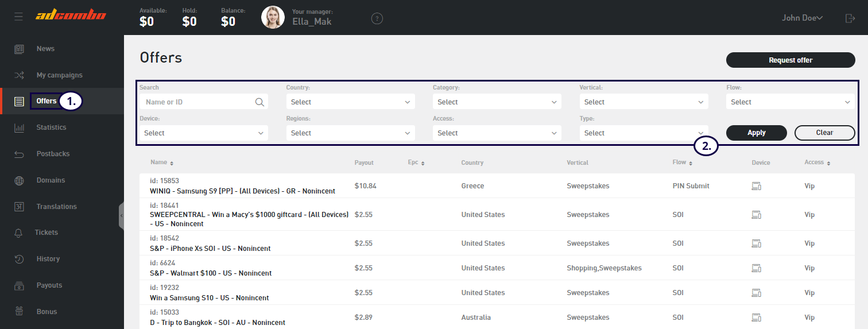This screenshot has width=868, height=329.
Task: Click the News sidebar icon
Action: tap(20, 49)
